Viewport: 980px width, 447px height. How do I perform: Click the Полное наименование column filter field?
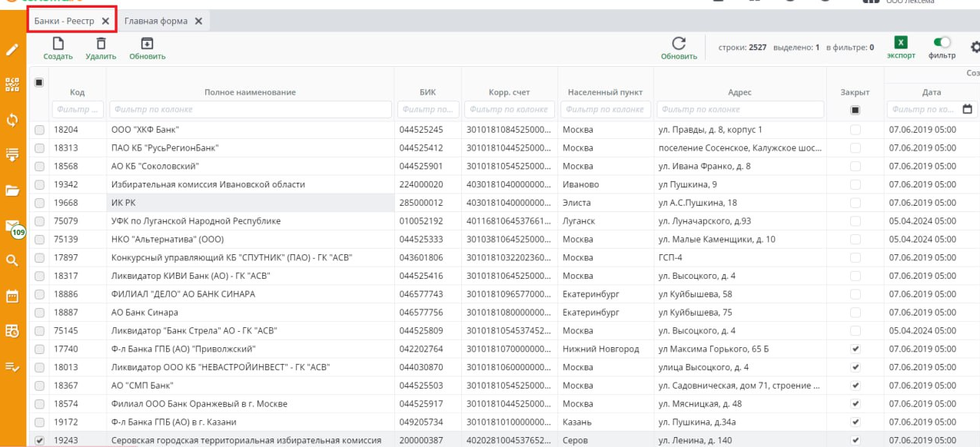(x=250, y=110)
